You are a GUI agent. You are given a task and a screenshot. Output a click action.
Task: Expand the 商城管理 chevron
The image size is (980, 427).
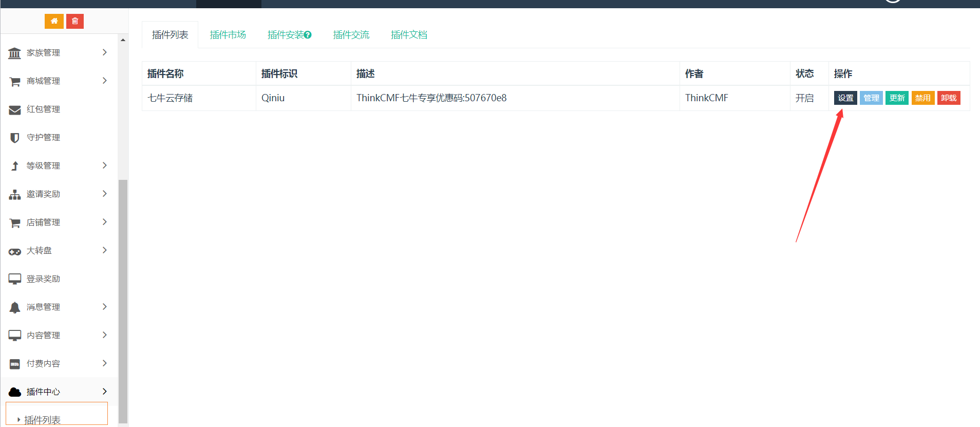[x=105, y=81]
